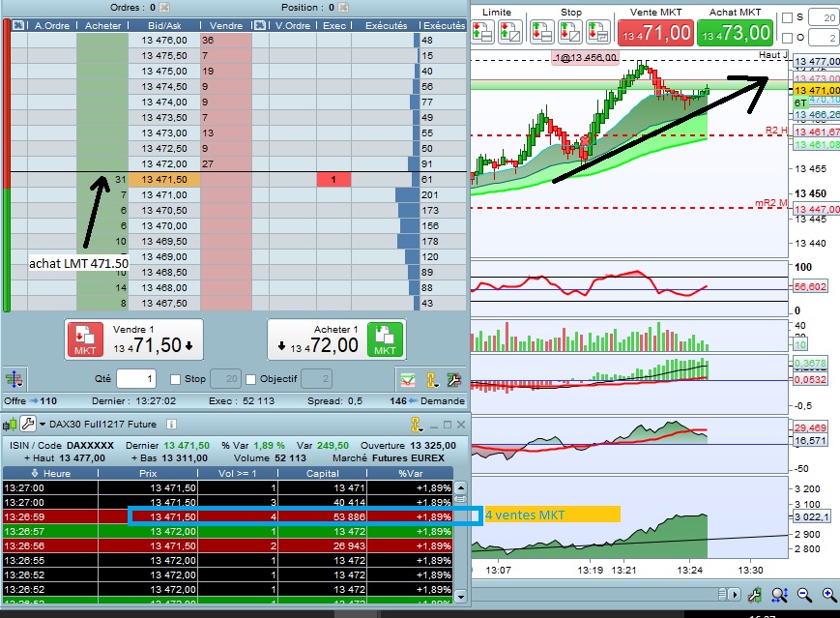840x618 pixels.
Task: Select the %Var column header
Action: (x=411, y=473)
